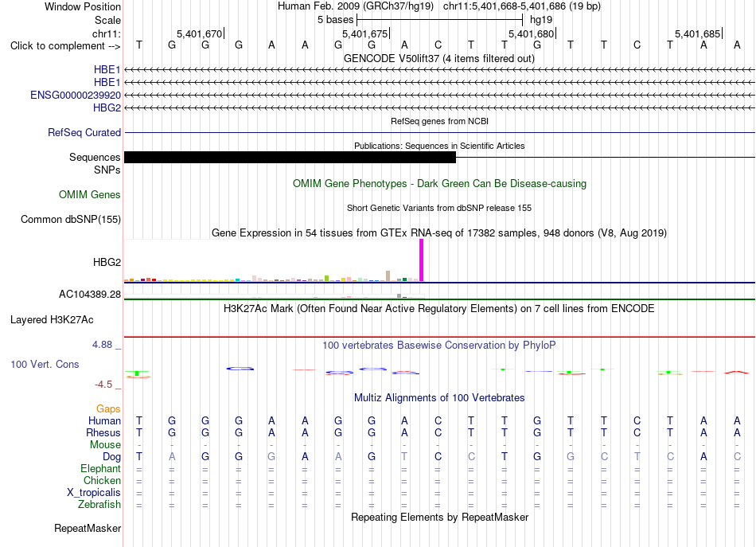Click the SNPs label under Sequences
This screenshot has height=547, width=756.
107,170
